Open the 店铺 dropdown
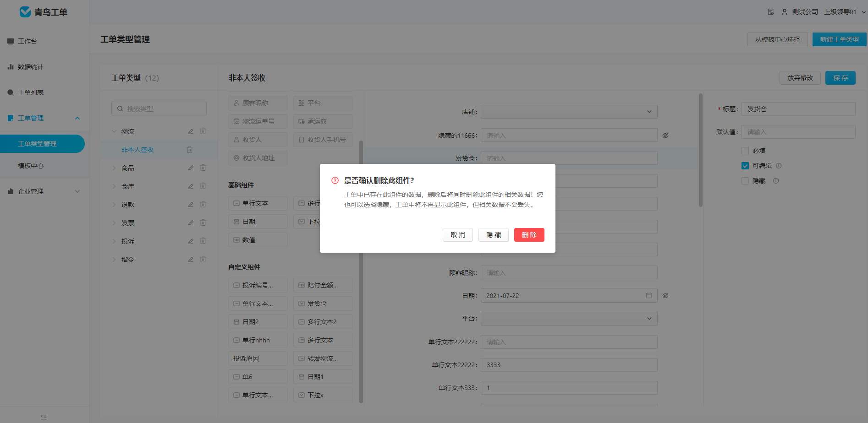The width and height of the screenshot is (868, 423). point(569,112)
